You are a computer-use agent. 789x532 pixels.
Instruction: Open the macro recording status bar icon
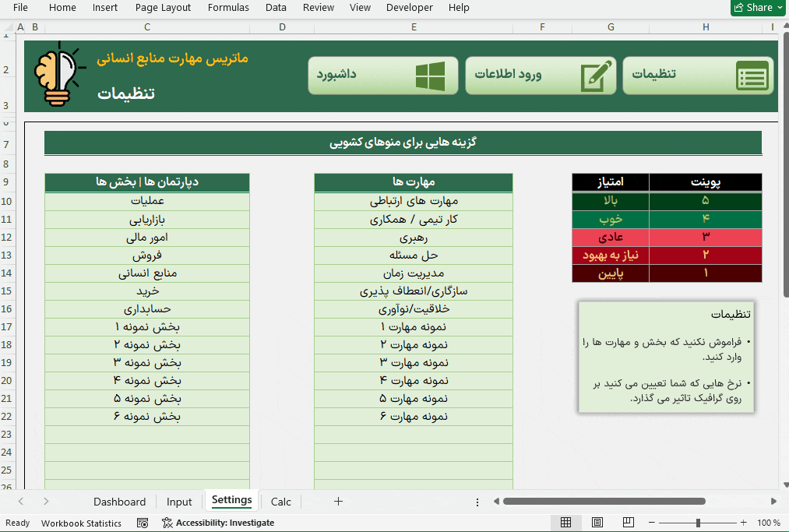pyautogui.click(x=143, y=523)
